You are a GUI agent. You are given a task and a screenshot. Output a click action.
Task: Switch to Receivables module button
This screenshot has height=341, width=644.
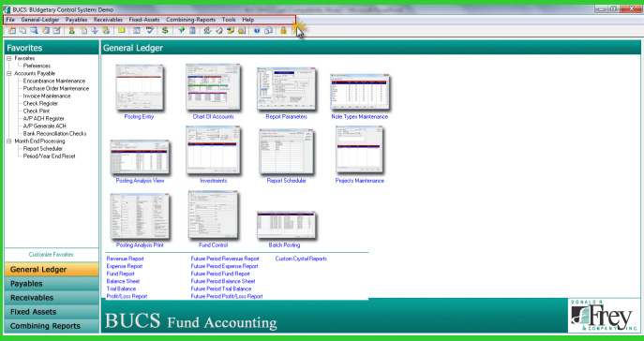click(52, 298)
